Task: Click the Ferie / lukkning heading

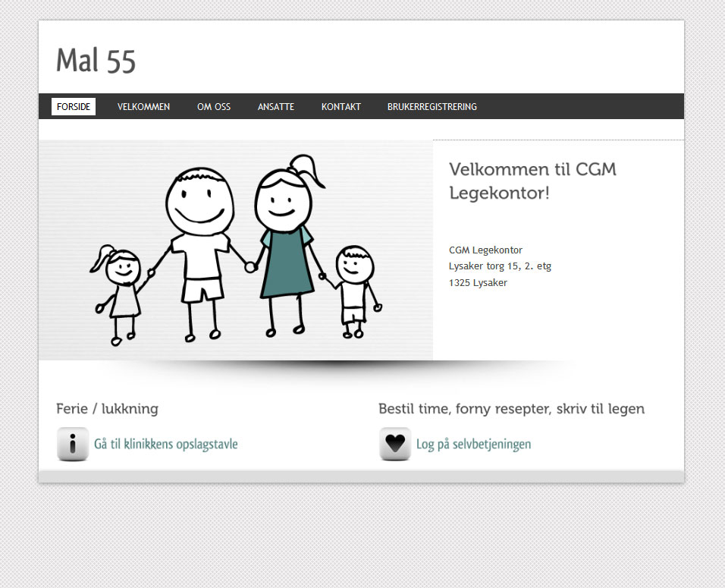Action: pyautogui.click(x=107, y=408)
